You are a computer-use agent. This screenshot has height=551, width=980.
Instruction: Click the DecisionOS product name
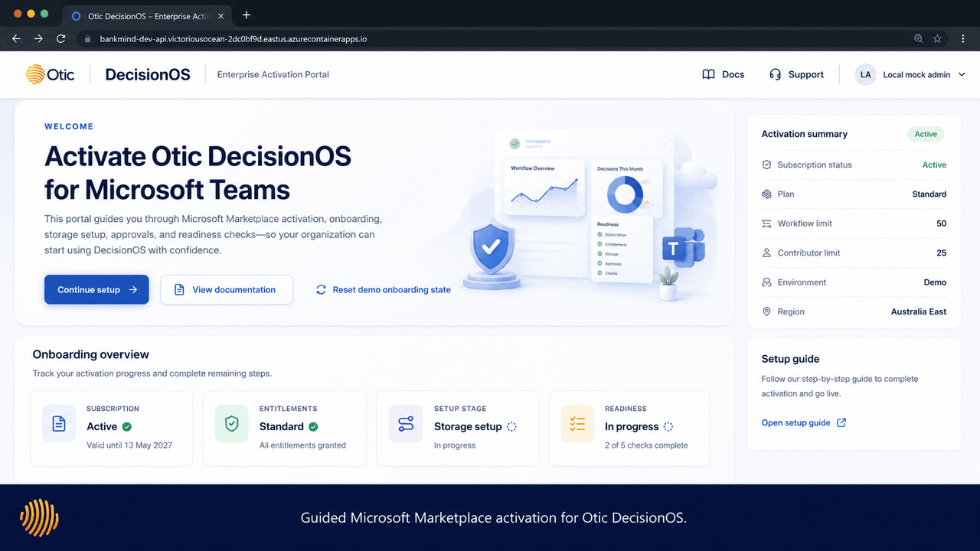pos(148,74)
